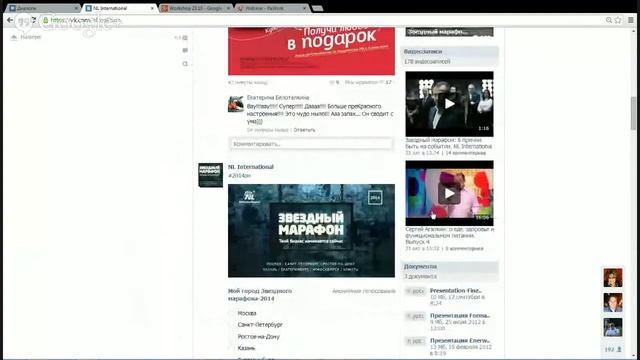Viewport: 640px width, 360px height.
Task: Click the up arrow beside Наверх
Action: [x=13, y=37]
